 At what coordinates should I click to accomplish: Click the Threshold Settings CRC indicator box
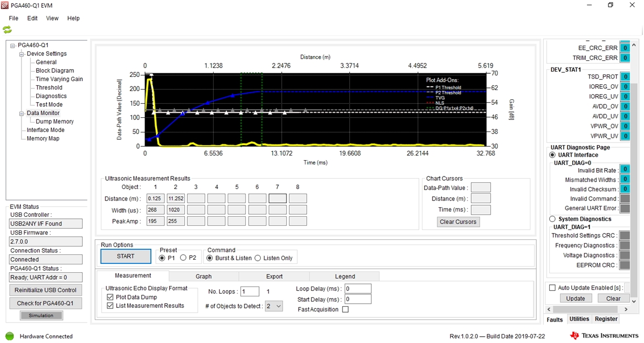[x=625, y=236]
